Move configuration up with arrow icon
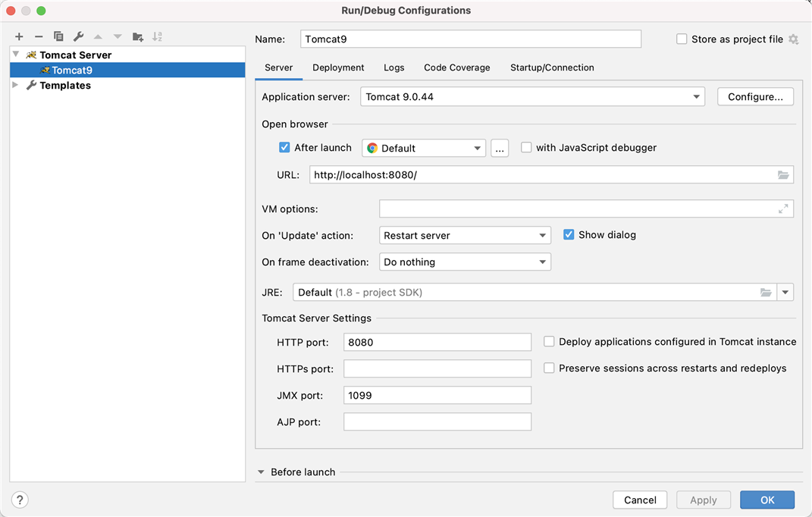Screen dimensions: 812x517 point(98,37)
